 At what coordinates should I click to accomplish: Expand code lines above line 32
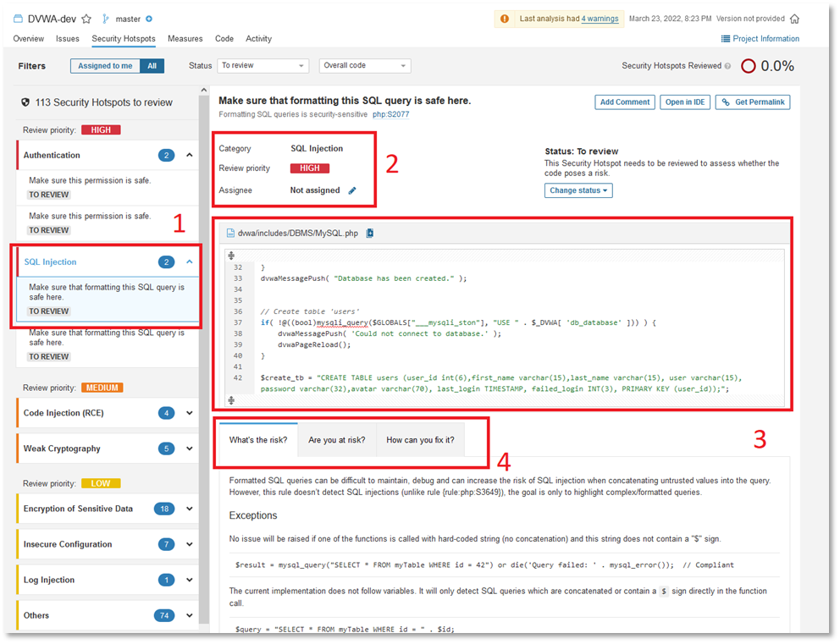tap(231, 255)
